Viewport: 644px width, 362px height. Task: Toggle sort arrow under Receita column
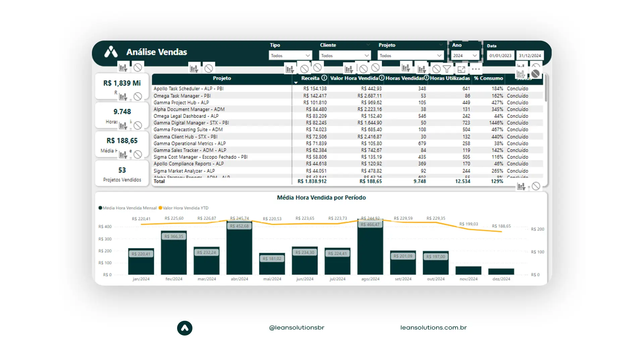pos(296,82)
